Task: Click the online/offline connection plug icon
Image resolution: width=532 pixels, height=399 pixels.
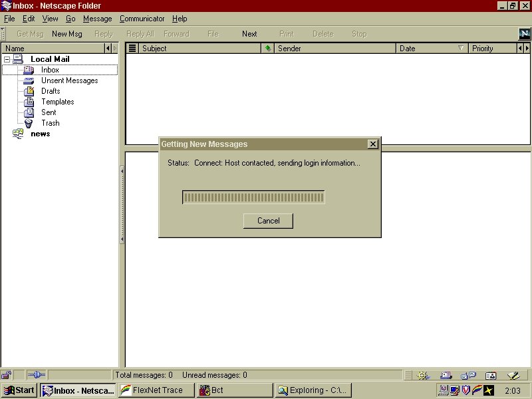Action: point(37,375)
